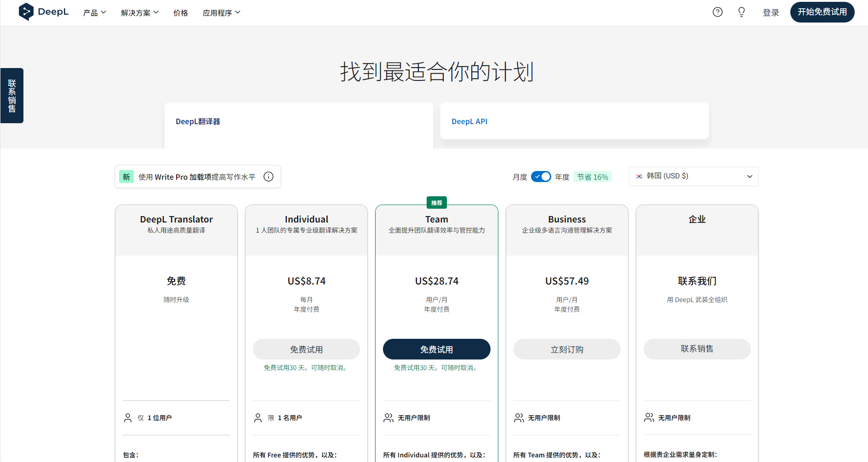Start the Team plan free trial
This screenshot has width=868, height=462.
(436, 349)
